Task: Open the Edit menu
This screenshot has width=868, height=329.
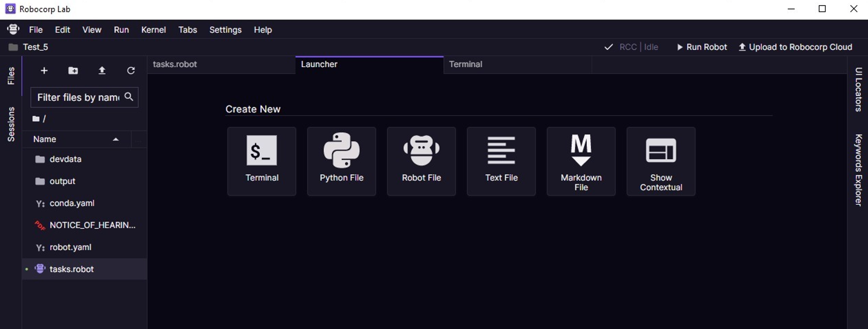Action: (63, 30)
